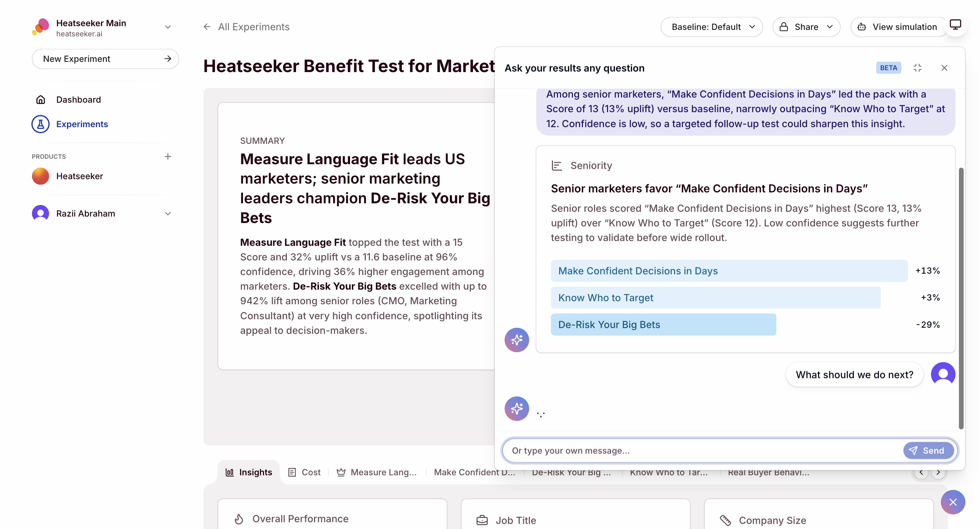Switch to the Insights tab
The image size is (980, 529).
click(x=249, y=472)
